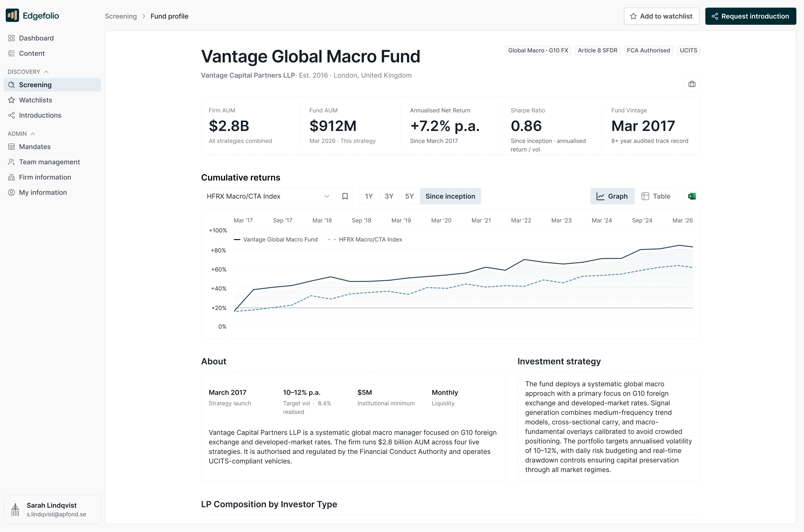Click the Fund profile breadcrumb

point(169,16)
